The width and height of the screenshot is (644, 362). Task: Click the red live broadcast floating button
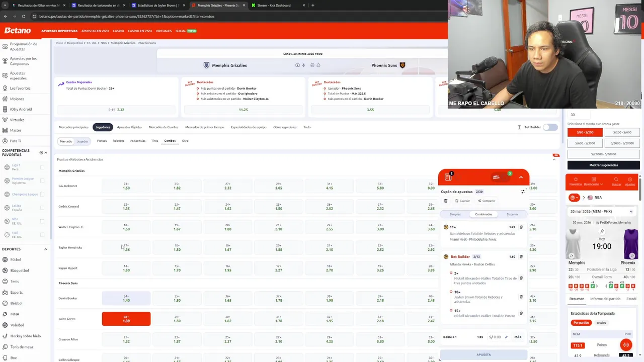click(626, 345)
